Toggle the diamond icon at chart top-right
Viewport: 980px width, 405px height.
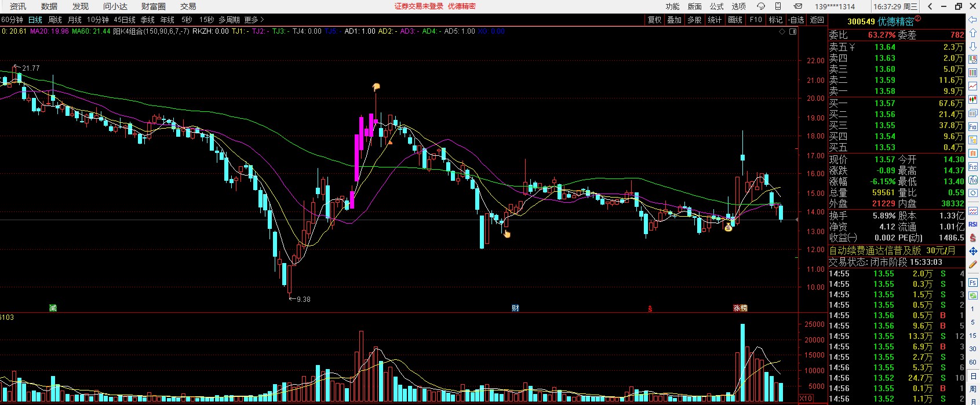point(782,32)
